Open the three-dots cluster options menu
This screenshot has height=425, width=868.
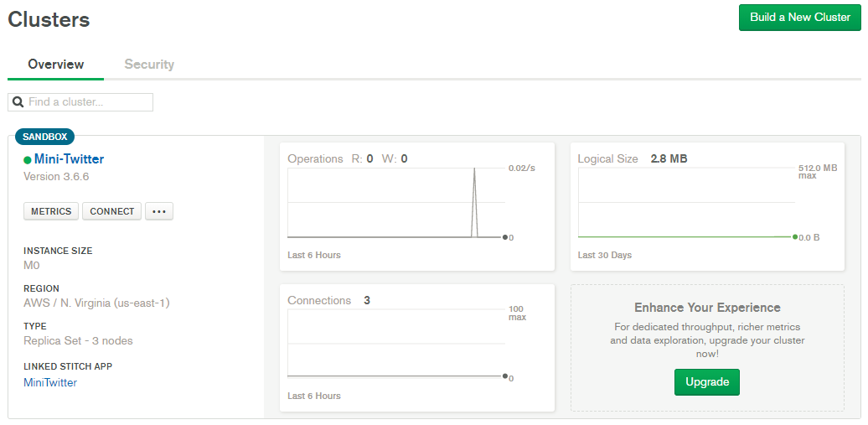point(159,211)
